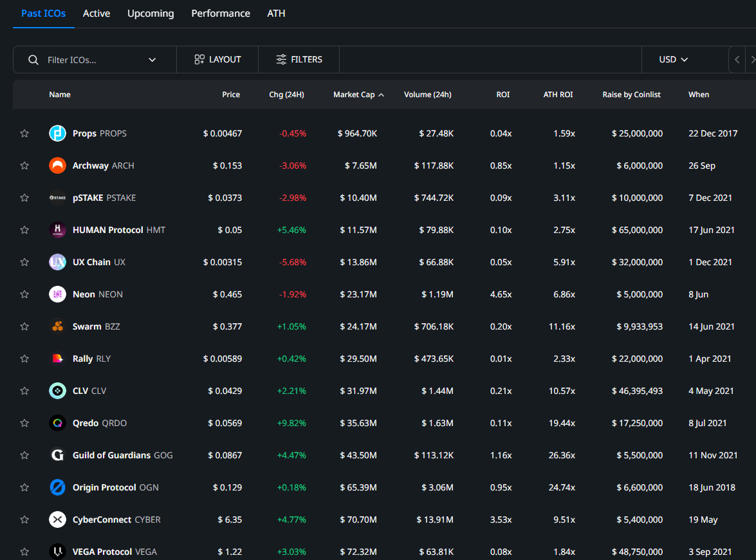The height and width of the screenshot is (560, 756).
Task: Sort by When column header
Action: (x=699, y=95)
